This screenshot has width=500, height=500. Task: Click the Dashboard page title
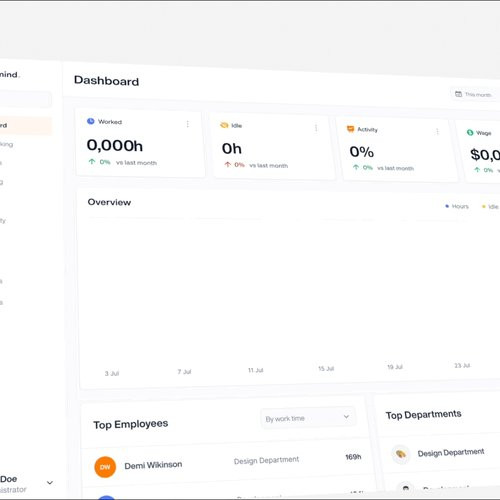click(x=106, y=81)
